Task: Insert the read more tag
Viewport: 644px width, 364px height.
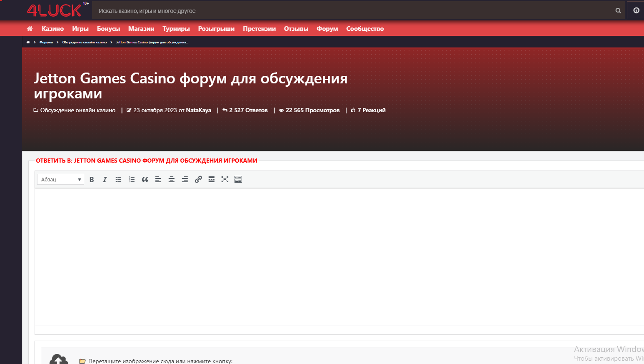Action: click(x=212, y=179)
